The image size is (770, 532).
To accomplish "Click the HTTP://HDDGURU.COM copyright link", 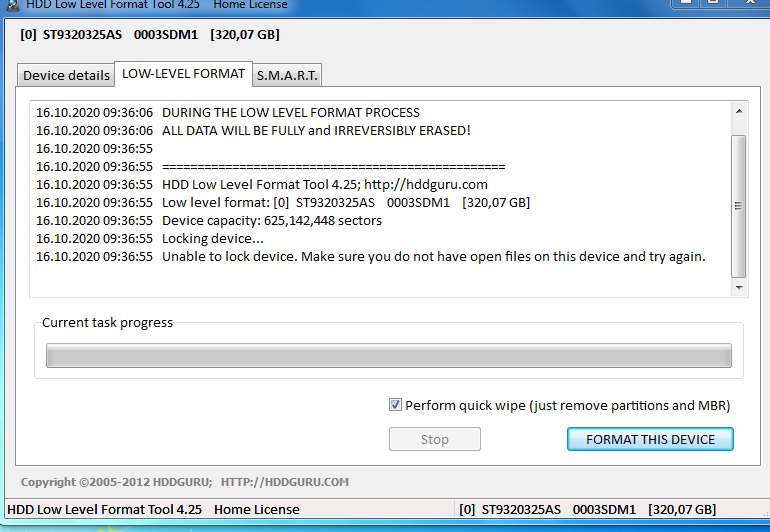I will coord(285,482).
